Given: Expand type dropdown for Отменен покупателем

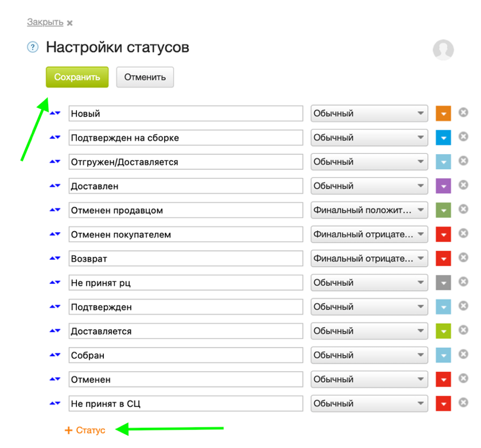Looking at the screenshot, I should [369, 235].
